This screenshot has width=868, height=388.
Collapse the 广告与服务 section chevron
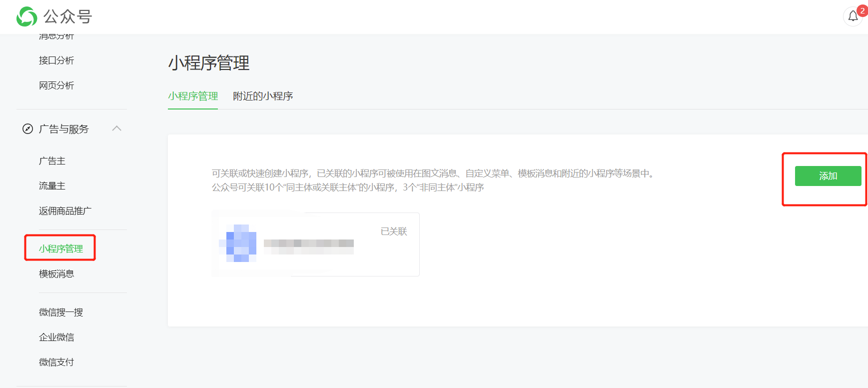[x=117, y=128]
